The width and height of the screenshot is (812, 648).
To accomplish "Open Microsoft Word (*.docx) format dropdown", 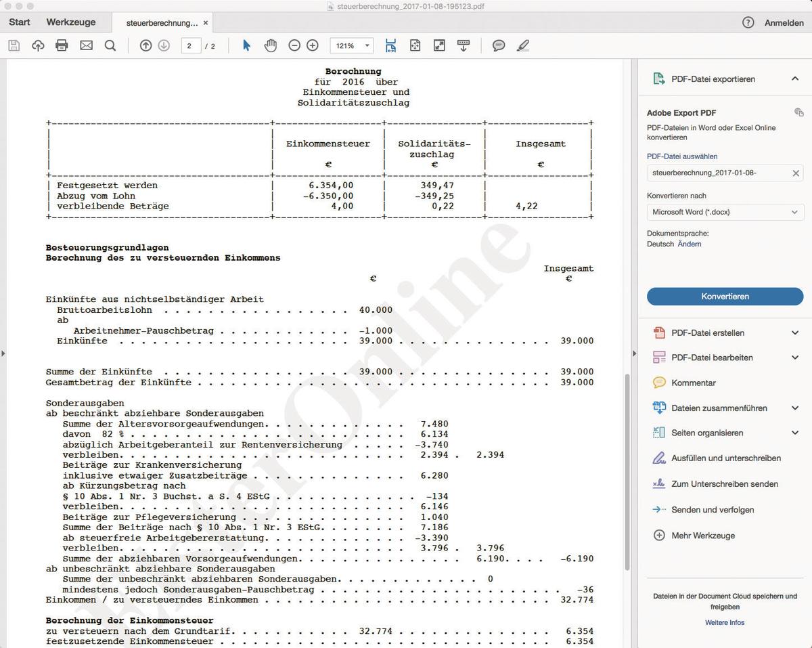I will tap(725, 212).
